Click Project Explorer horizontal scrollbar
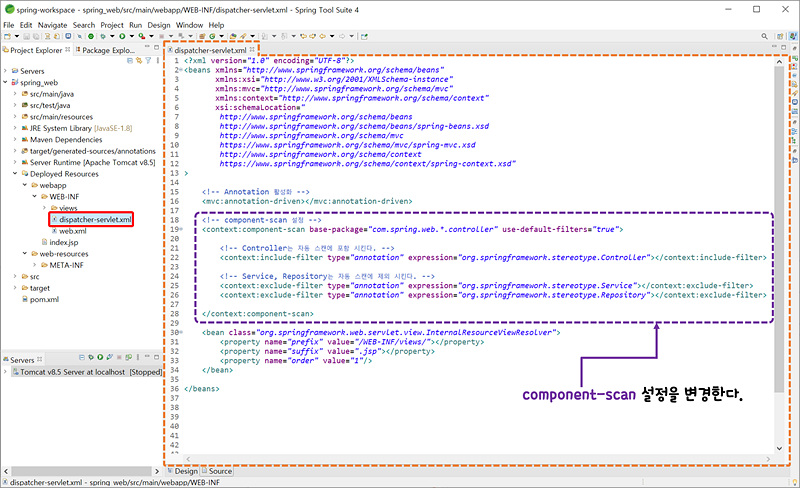This screenshot has height=488, width=800. point(82,471)
